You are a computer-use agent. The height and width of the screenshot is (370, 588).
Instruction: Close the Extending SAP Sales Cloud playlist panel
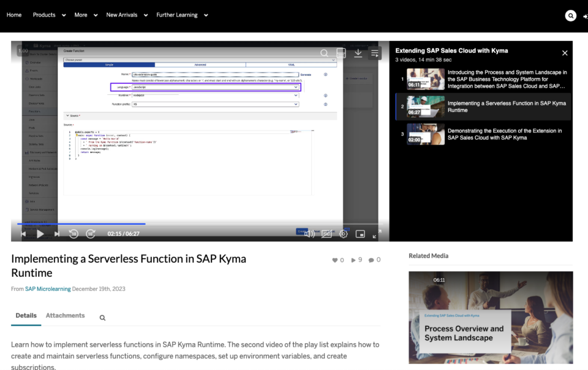pos(565,53)
